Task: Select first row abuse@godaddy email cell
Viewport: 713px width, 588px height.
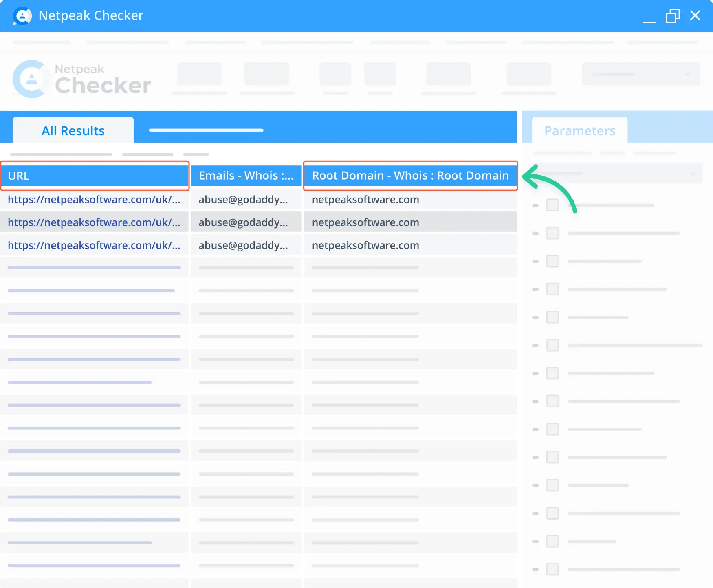Action: [246, 200]
